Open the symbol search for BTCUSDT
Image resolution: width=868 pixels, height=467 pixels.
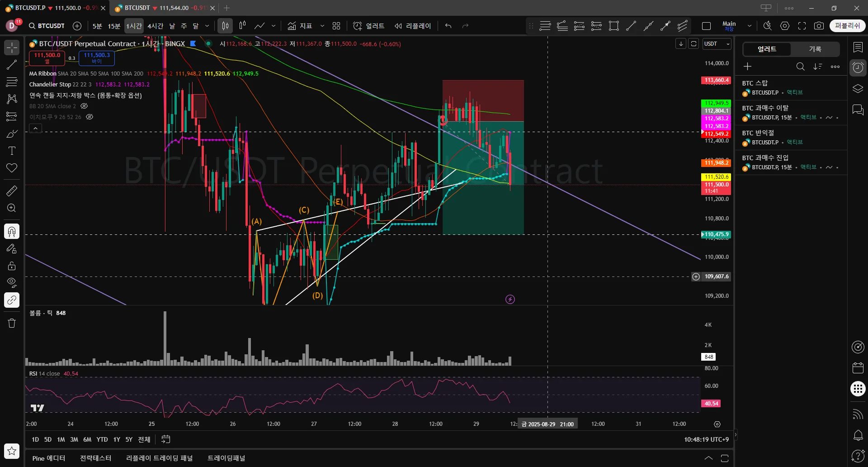47,26
